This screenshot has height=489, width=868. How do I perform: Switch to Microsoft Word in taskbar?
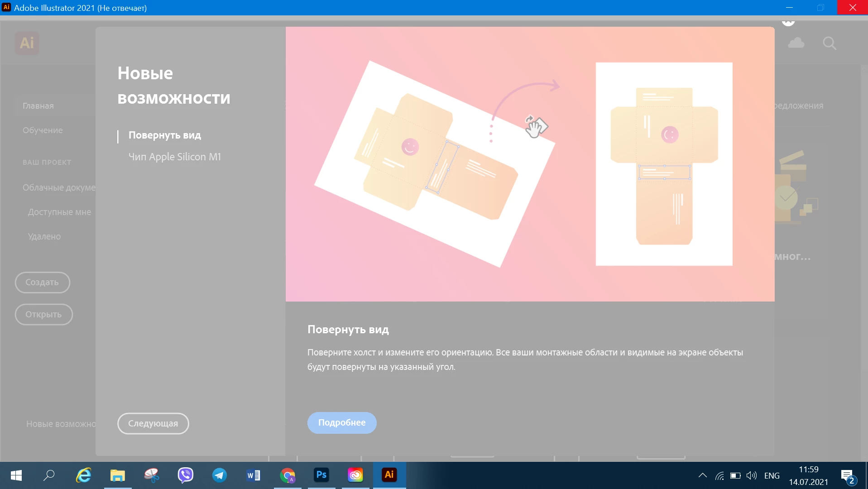(254, 475)
